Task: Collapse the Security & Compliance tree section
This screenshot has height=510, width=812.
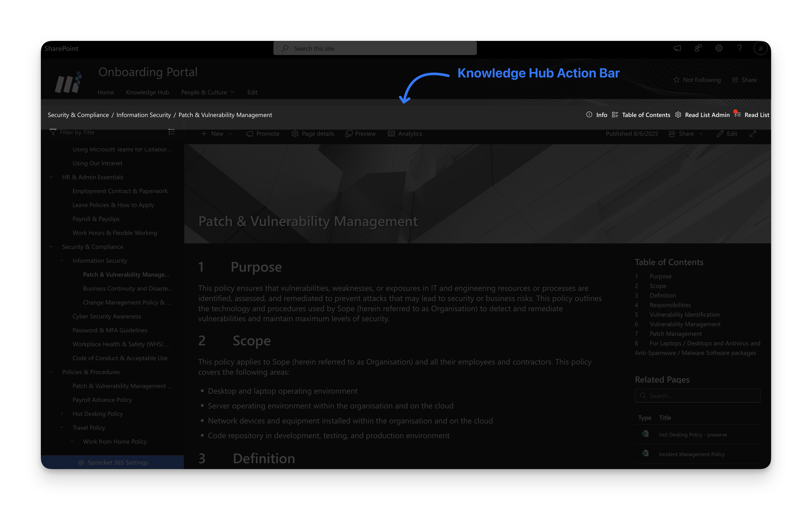Action: (x=52, y=247)
